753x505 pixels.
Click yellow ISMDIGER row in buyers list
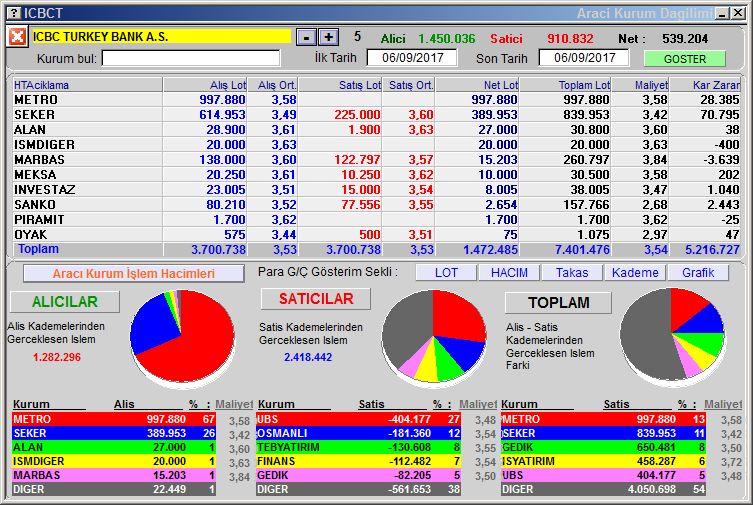pyautogui.click(x=114, y=461)
